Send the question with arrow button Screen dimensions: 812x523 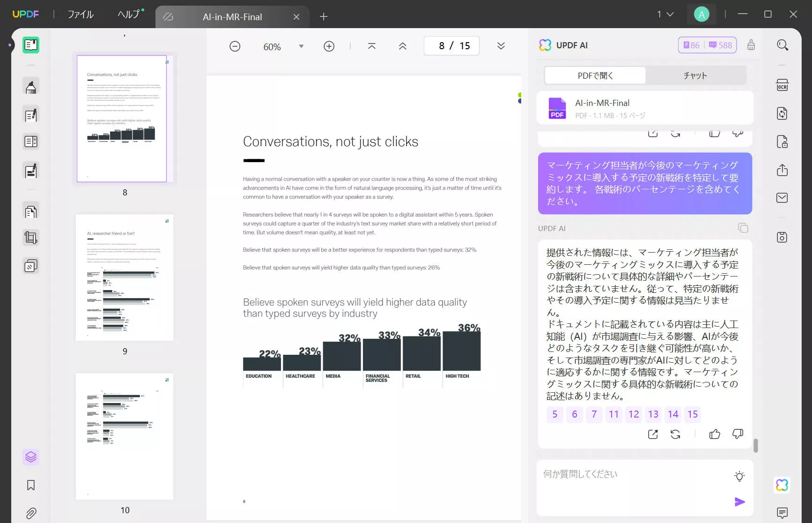(740, 502)
